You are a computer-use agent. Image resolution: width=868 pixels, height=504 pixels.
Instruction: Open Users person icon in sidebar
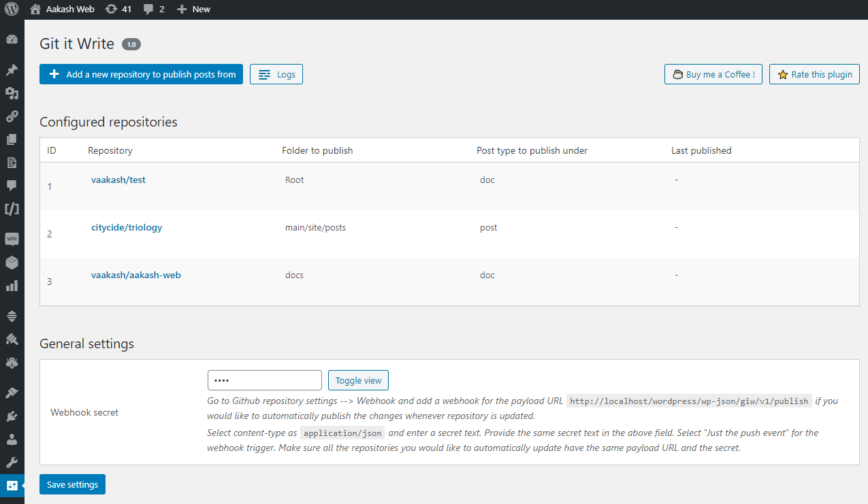[x=12, y=439]
